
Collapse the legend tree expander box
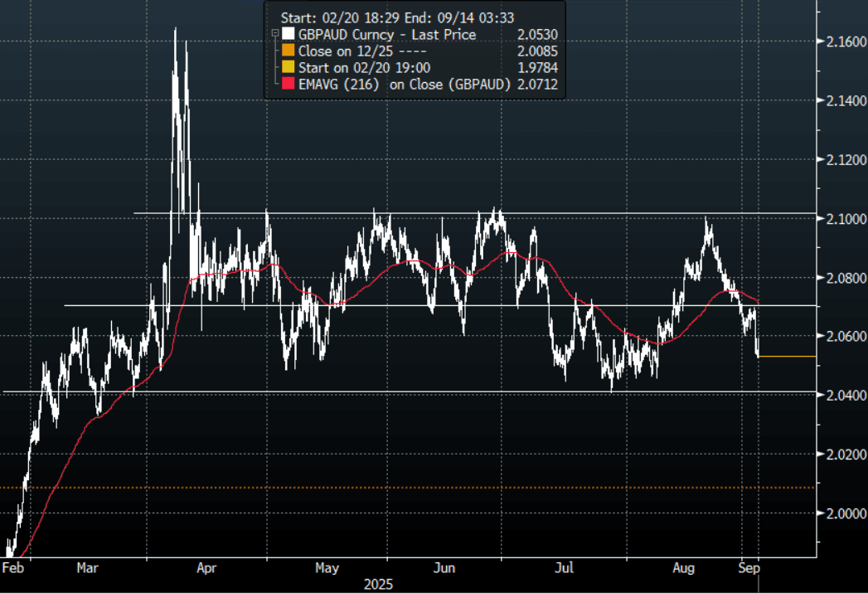click(274, 34)
